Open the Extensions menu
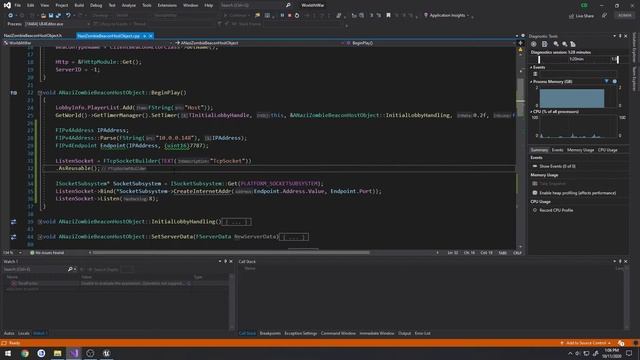The image size is (640, 360). [167, 5]
